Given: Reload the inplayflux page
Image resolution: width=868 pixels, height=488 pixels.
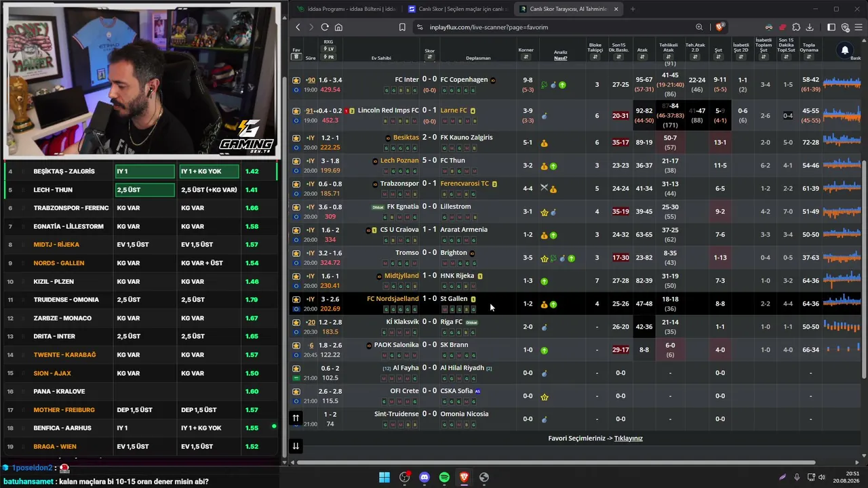Looking at the screenshot, I should click(325, 27).
